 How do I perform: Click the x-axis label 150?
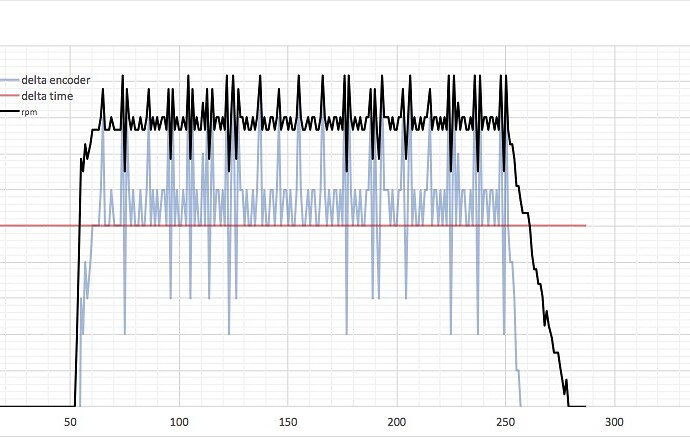(x=288, y=422)
